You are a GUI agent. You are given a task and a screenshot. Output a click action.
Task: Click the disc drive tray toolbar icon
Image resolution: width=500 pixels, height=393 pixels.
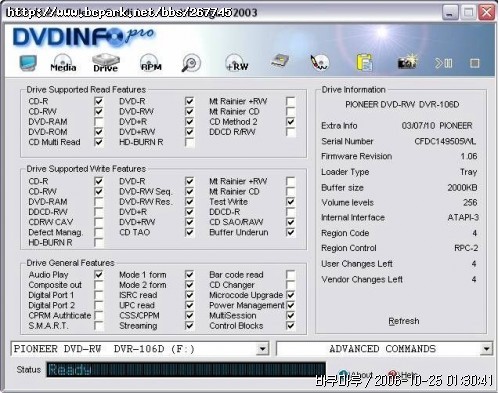(x=279, y=61)
